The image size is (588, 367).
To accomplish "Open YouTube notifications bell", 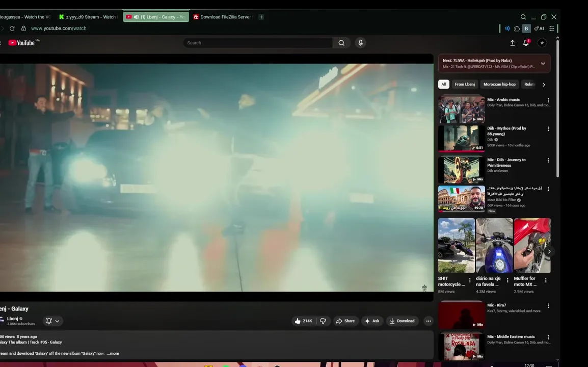I will click(x=526, y=43).
